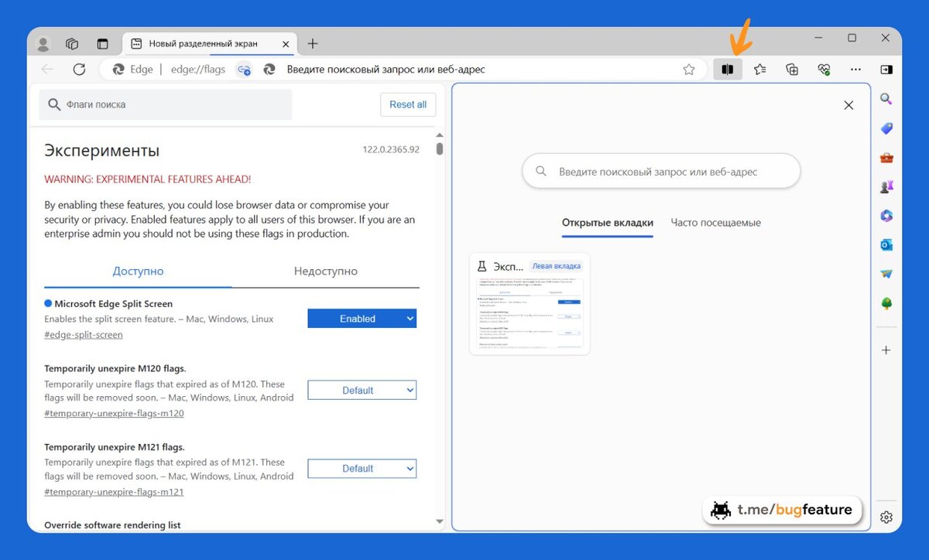Select the Эксп... open tab thumbnail

click(530, 304)
